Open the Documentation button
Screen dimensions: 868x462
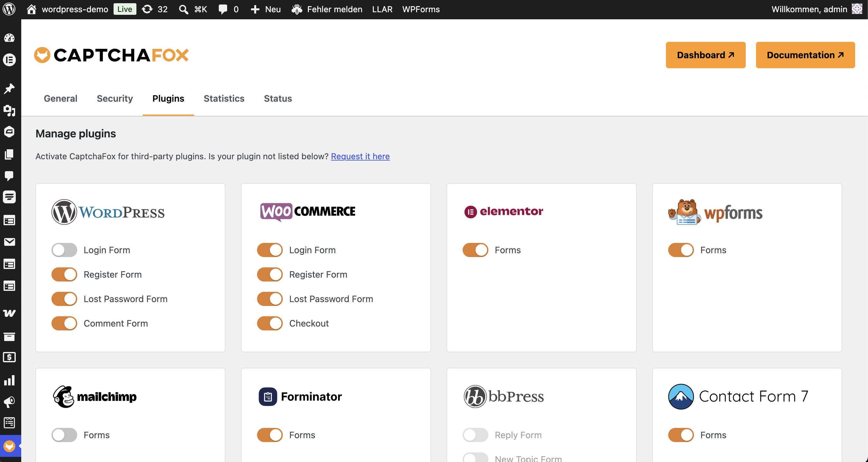(x=805, y=55)
